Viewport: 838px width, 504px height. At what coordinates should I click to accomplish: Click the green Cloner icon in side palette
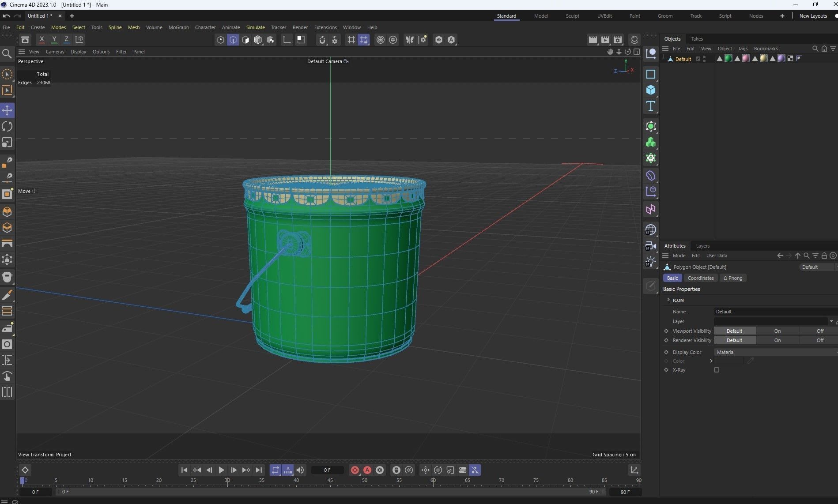coord(651,142)
